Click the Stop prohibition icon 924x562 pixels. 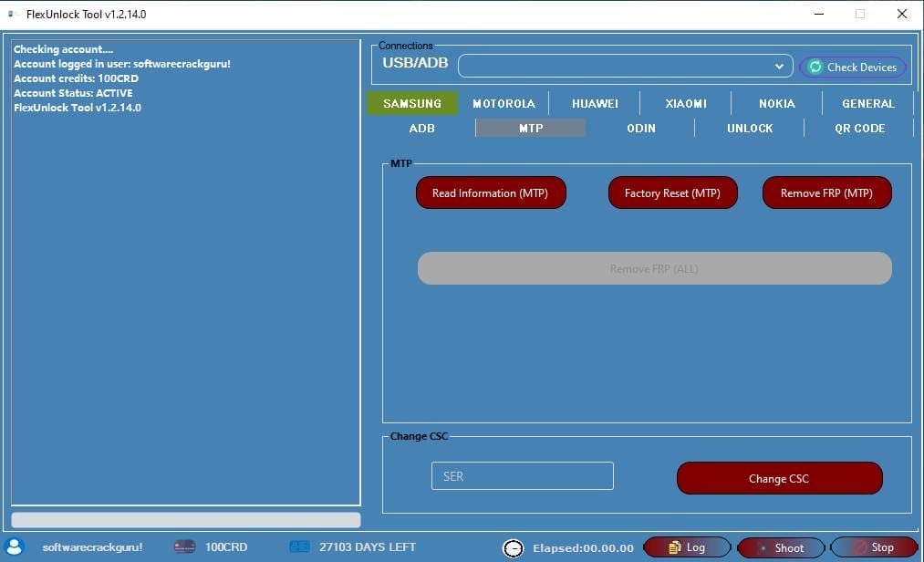[x=861, y=547]
